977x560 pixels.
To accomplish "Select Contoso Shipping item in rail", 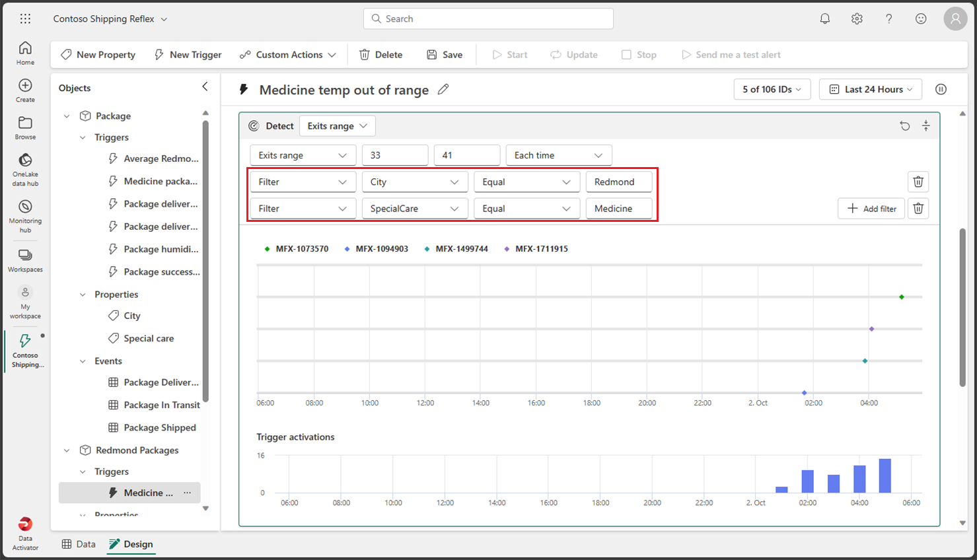I will tap(25, 351).
